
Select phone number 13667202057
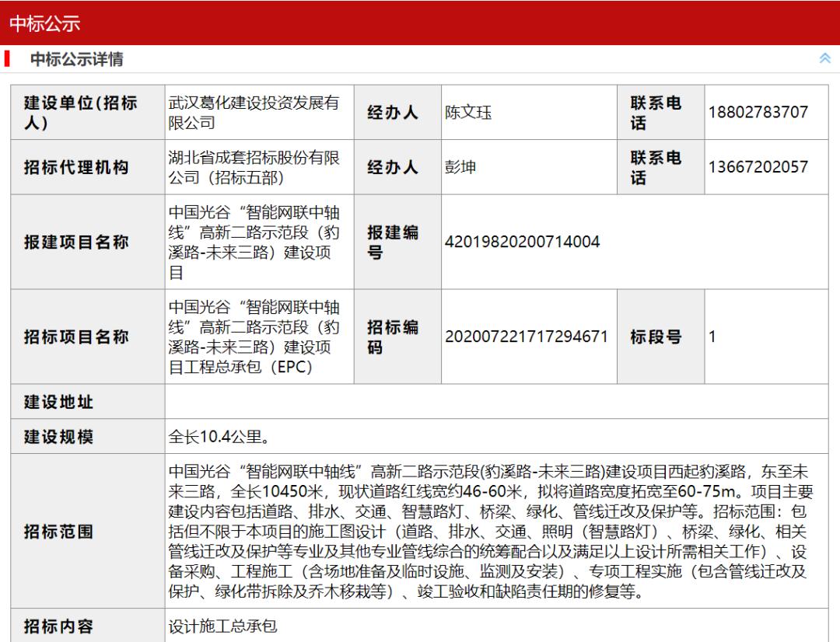pos(758,167)
